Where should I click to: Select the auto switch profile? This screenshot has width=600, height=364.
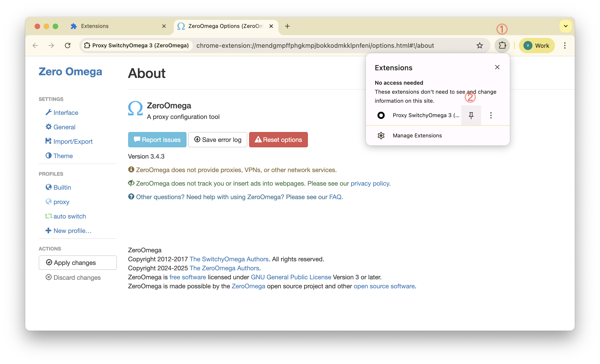coord(66,216)
